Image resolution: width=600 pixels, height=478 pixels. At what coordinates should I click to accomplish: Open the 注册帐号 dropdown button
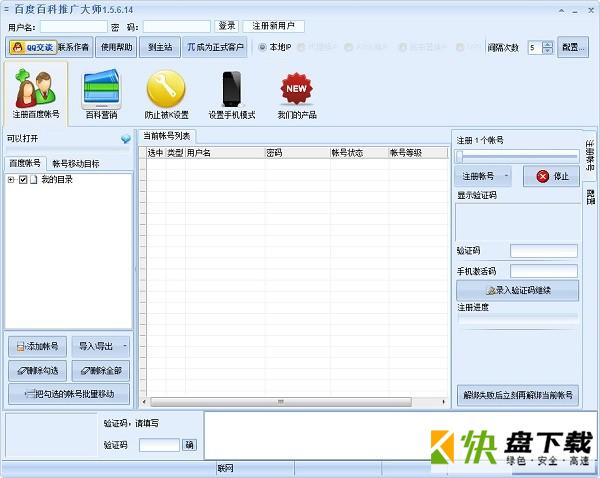483,176
